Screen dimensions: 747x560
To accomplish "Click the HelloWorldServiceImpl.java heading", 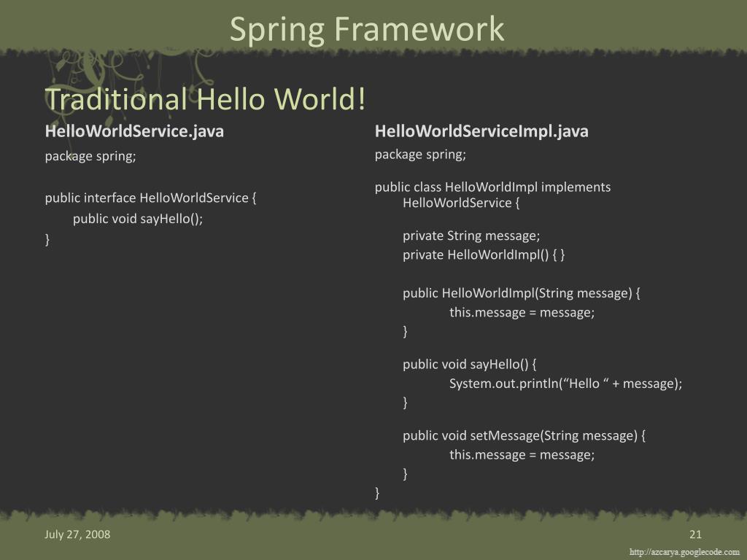I will click(481, 131).
